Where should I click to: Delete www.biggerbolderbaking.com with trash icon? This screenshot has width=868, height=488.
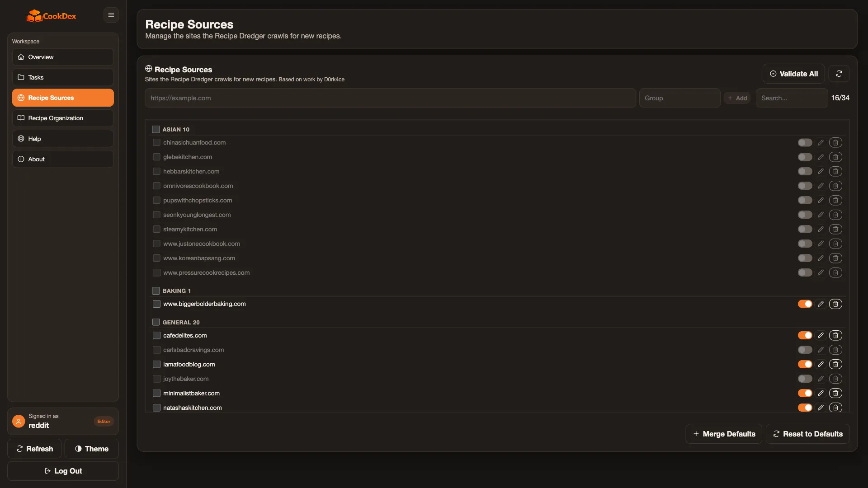point(835,304)
